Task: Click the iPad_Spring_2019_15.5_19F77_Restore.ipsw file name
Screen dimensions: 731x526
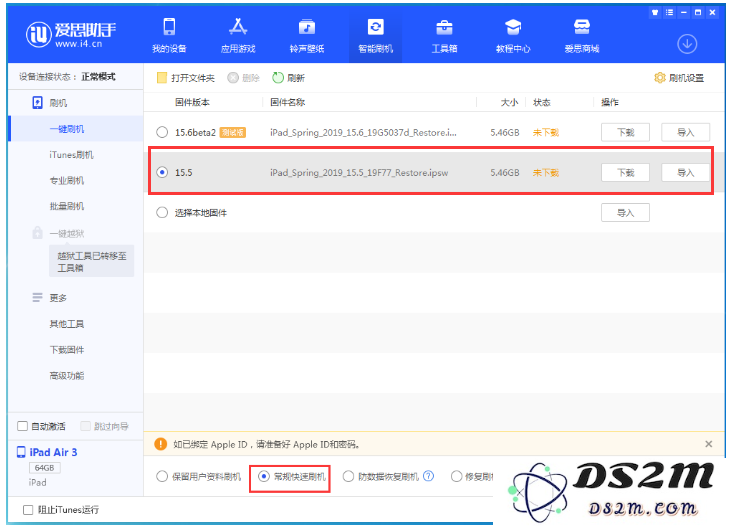Action: (x=359, y=173)
